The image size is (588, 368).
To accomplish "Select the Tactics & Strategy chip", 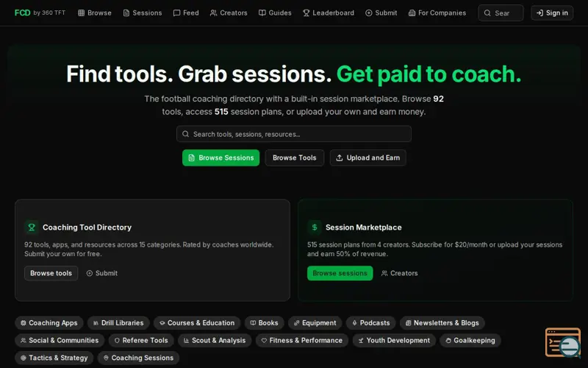I will point(54,358).
